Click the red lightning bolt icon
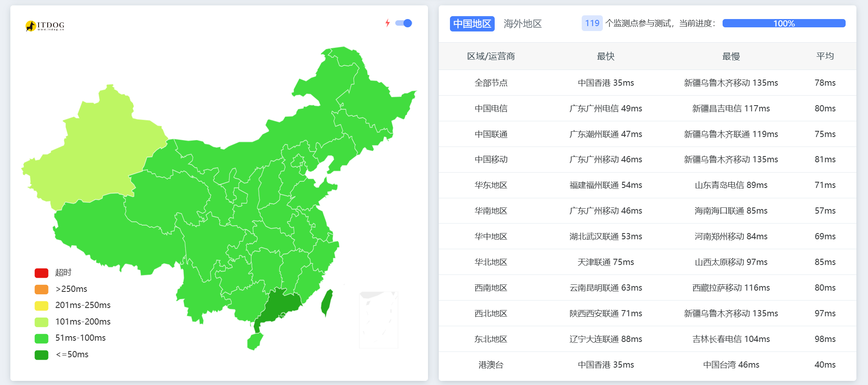Screen dimensions: 868x385 point(387,23)
